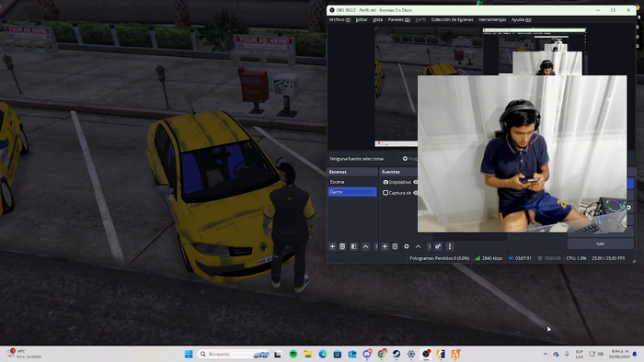Add a new source in Fuentes panel
The height and width of the screenshot is (362, 644).
[385, 246]
